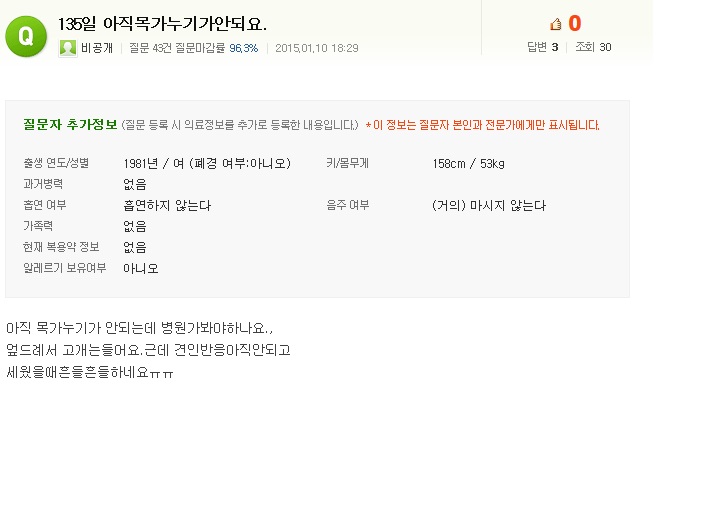728x513 pixels.
Task: Click the red privacy notice text
Action: click(483, 125)
